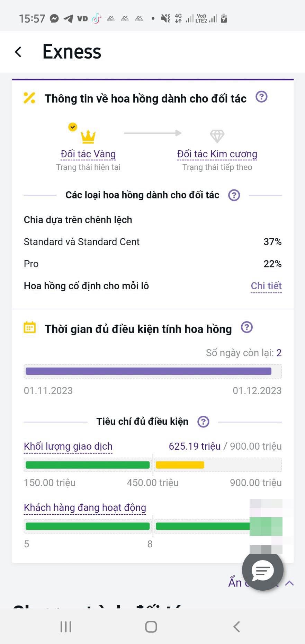Open the Đối tác Kim cương link
Image resolution: width=305 pixels, height=644 pixels.
tap(217, 154)
